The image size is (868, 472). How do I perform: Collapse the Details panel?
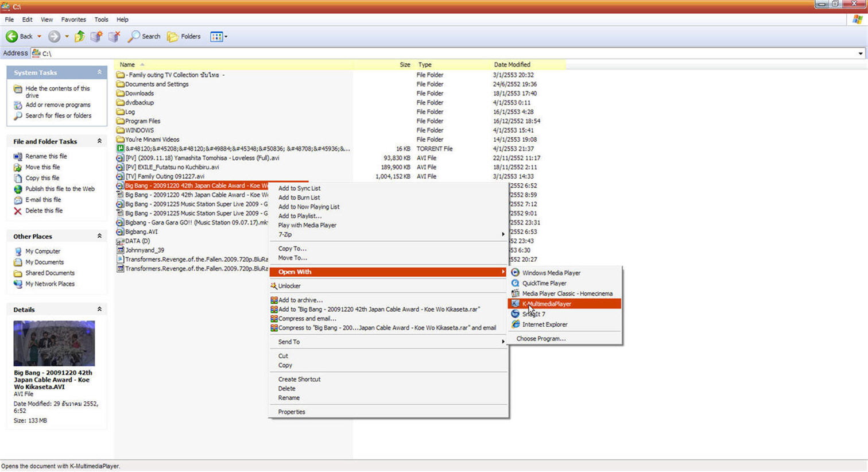pos(99,309)
